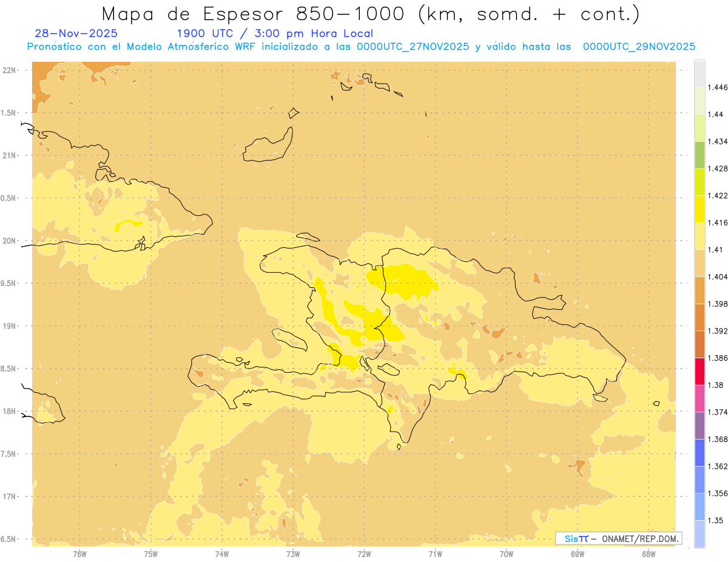Click the time text "1900 UTC / 3:00 pm Hora Local"
The height and width of the screenshot is (562, 728).
click(x=275, y=34)
